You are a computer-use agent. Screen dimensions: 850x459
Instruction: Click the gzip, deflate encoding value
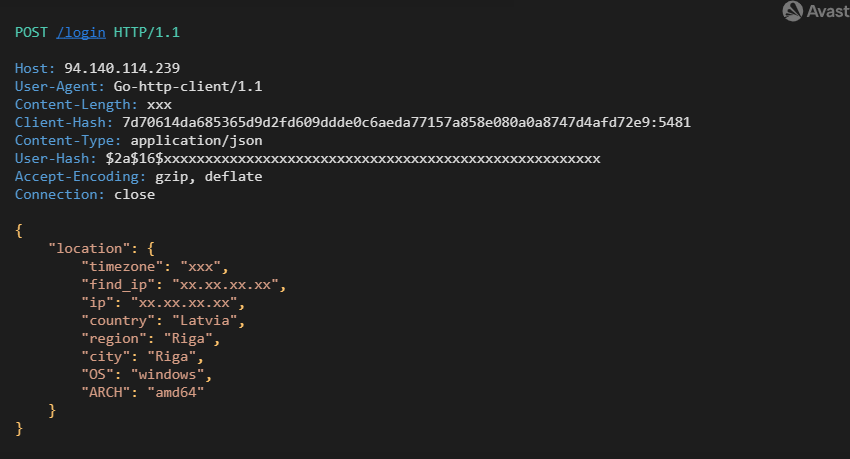click(209, 177)
